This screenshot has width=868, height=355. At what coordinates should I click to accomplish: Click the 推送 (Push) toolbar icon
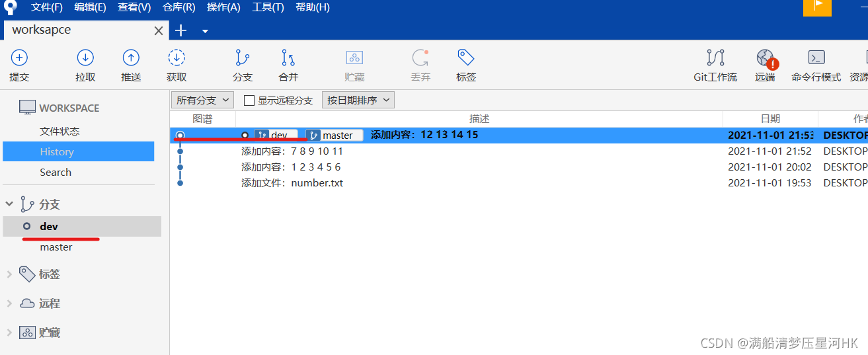(131, 58)
